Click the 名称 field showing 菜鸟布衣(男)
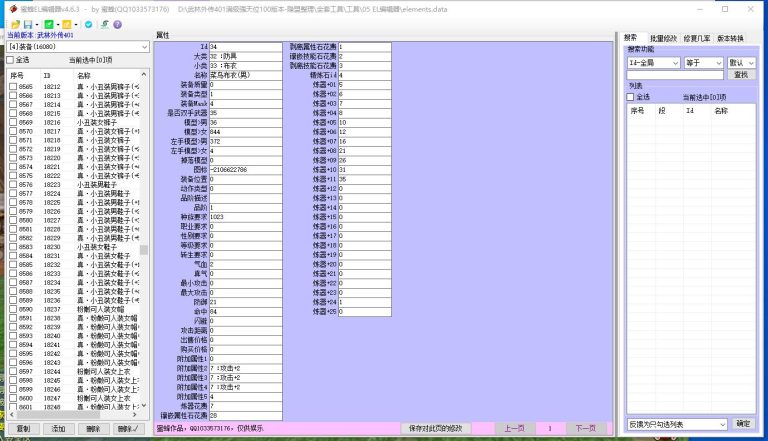Image resolution: width=768 pixels, height=441 pixels. [245, 75]
